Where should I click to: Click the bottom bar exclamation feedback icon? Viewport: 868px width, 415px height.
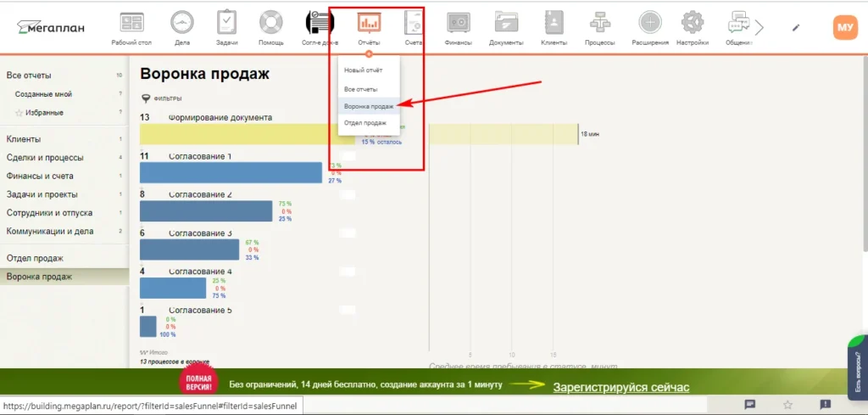click(825, 405)
